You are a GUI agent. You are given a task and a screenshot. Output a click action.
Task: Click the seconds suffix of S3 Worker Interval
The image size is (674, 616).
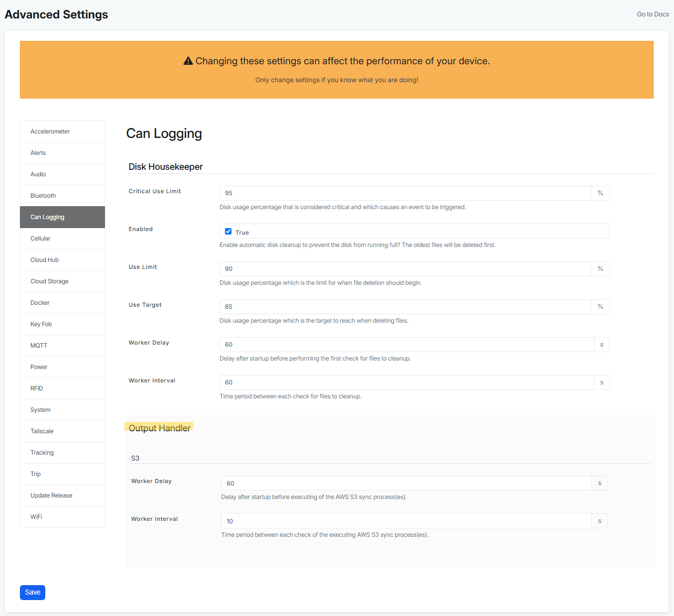click(x=600, y=521)
